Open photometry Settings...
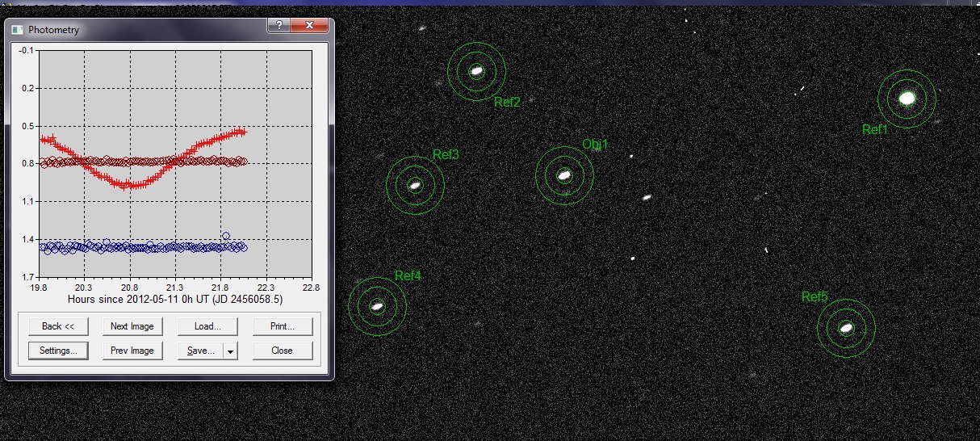980x441 pixels. (x=58, y=351)
